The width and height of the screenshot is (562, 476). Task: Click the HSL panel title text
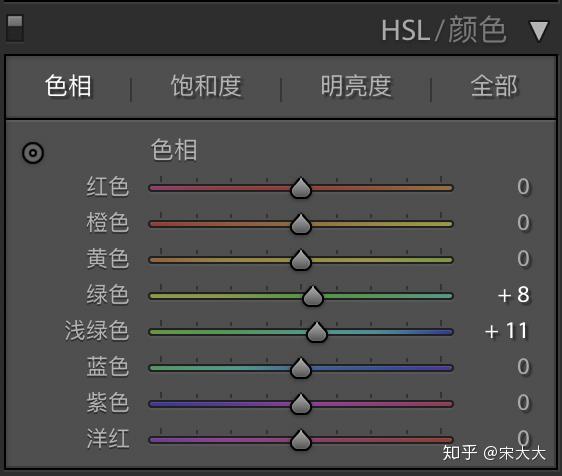point(405,30)
